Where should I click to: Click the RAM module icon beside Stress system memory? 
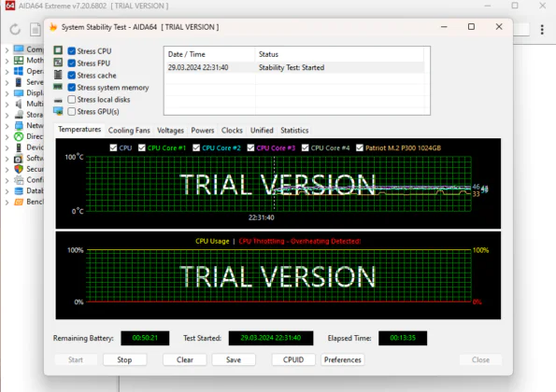58,87
